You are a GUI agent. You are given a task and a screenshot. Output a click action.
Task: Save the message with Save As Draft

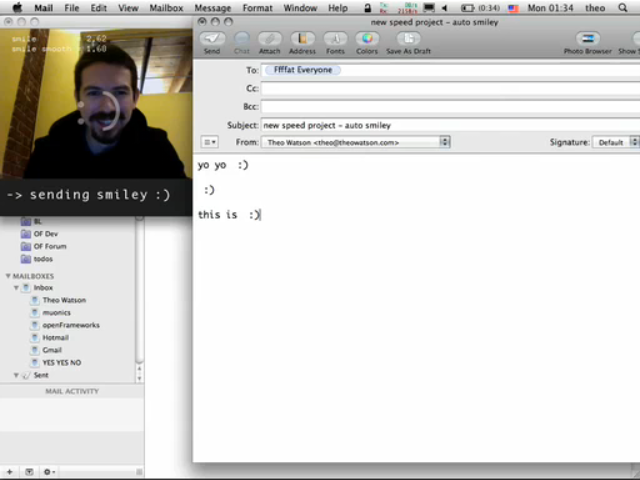[409, 39]
